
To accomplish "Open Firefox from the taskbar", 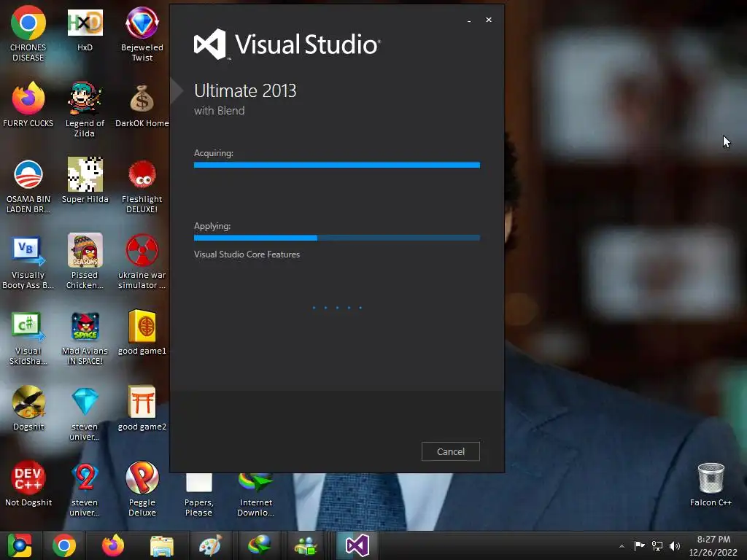I will click(113, 545).
